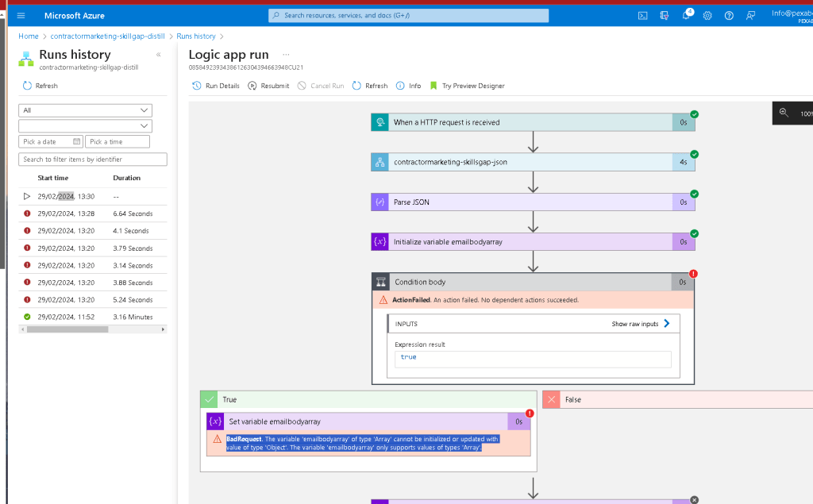This screenshot has height=504, width=813.
Task: Open the All status filter dropdown
Action: (85, 110)
